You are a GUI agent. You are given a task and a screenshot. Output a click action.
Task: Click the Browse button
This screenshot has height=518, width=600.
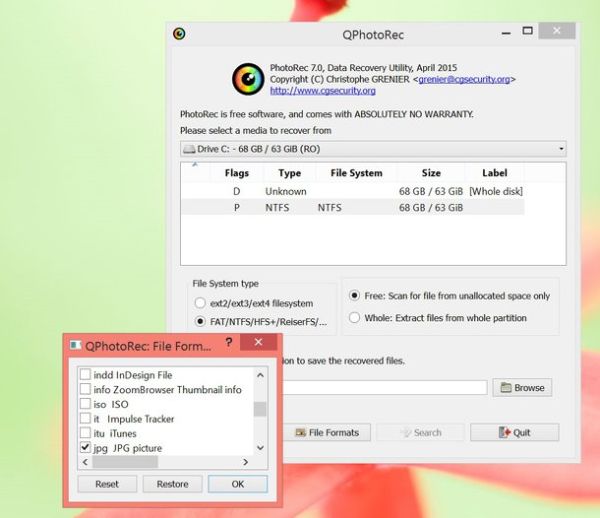click(522, 388)
